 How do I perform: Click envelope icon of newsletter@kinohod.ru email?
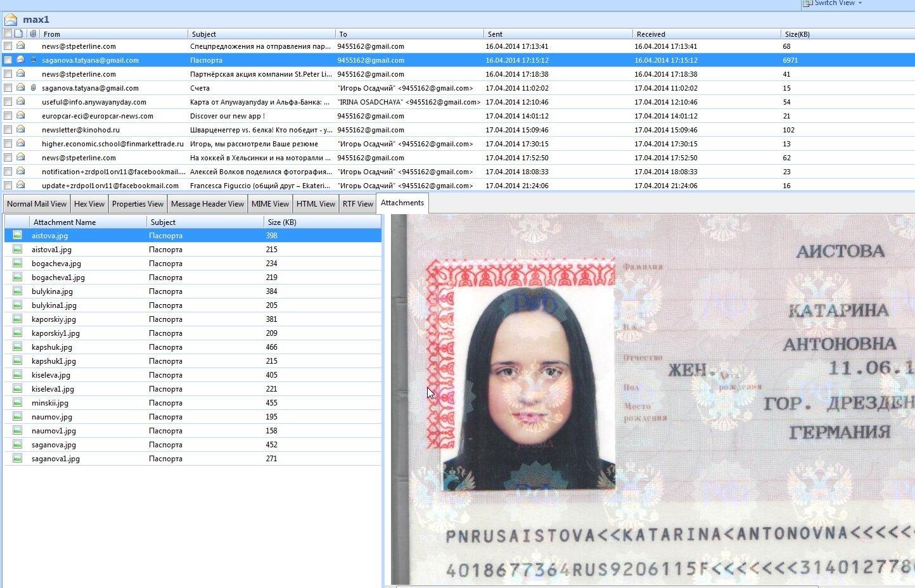pyautogui.click(x=20, y=129)
